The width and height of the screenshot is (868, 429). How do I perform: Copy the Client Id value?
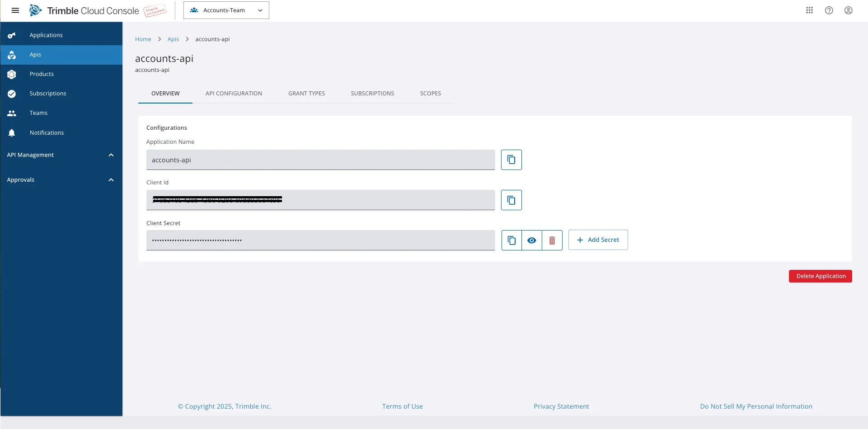pyautogui.click(x=511, y=200)
